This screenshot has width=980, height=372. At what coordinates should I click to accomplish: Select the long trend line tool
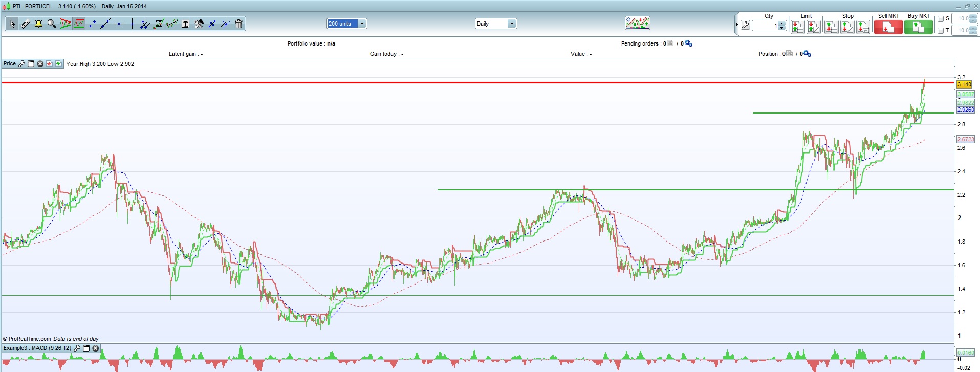[x=105, y=24]
